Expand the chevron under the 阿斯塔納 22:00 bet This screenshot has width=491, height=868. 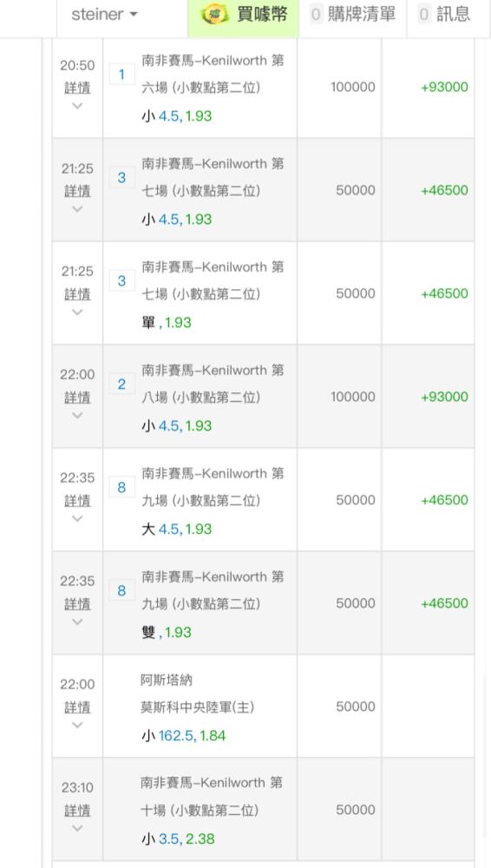click(77, 725)
